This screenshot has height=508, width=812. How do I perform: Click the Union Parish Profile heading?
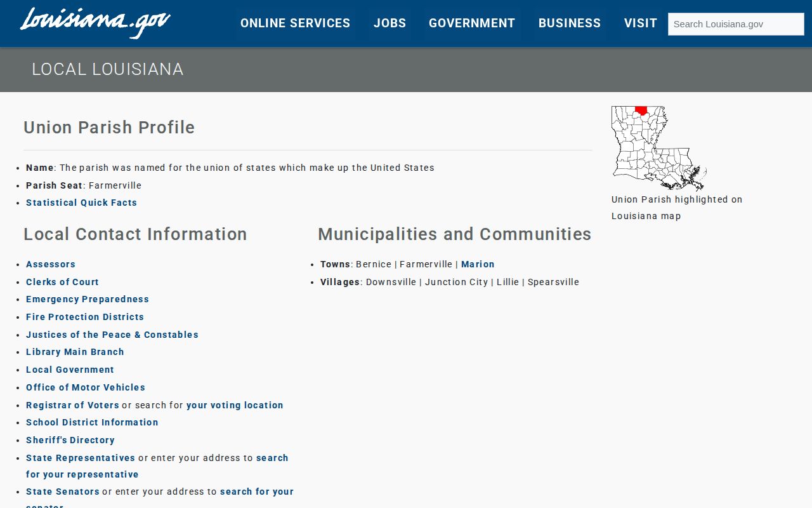click(109, 127)
